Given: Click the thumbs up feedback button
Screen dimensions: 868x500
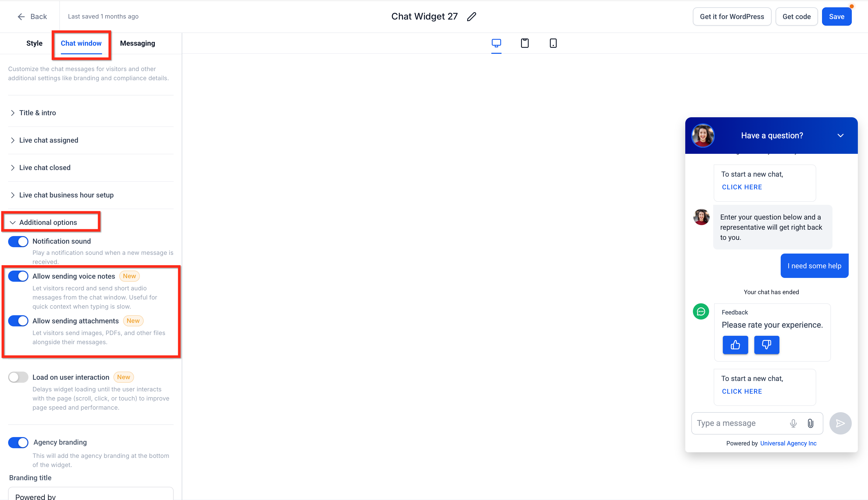Looking at the screenshot, I should click(735, 345).
